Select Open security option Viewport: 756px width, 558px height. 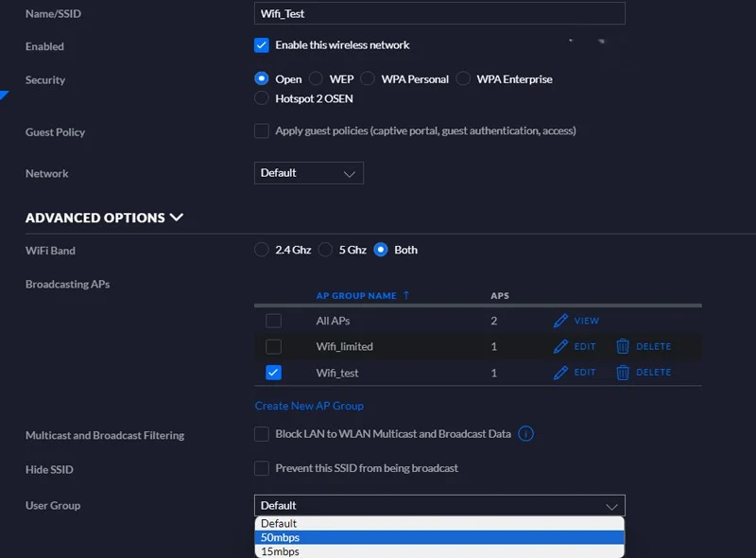pos(262,78)
